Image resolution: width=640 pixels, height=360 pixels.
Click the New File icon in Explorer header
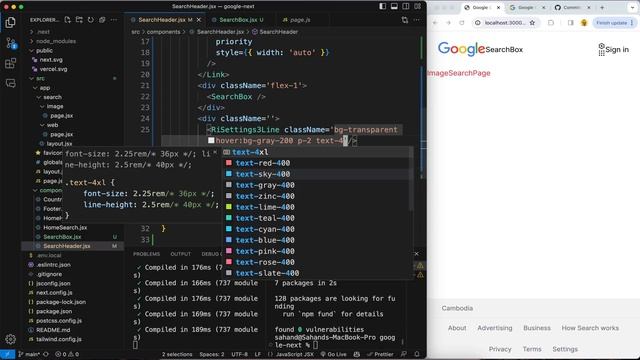tap(67, 20)
